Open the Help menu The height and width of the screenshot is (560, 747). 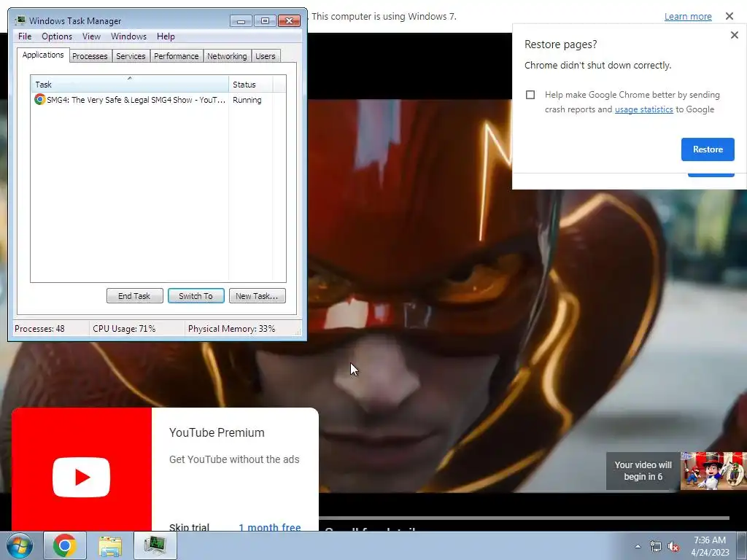166,36
